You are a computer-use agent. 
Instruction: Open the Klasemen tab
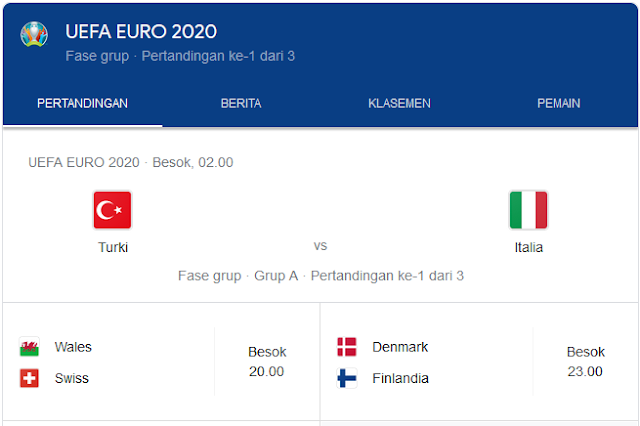pos(399,103)
